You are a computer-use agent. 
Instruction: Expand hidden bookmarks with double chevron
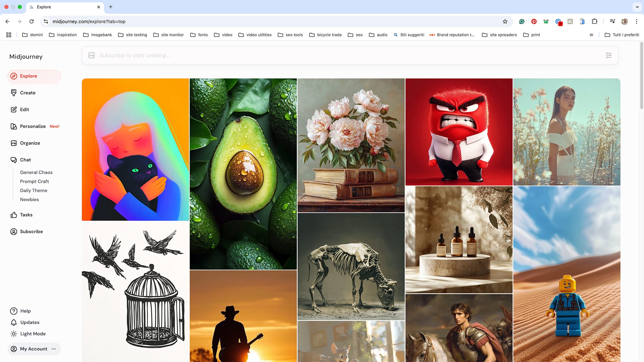(591, 35)
